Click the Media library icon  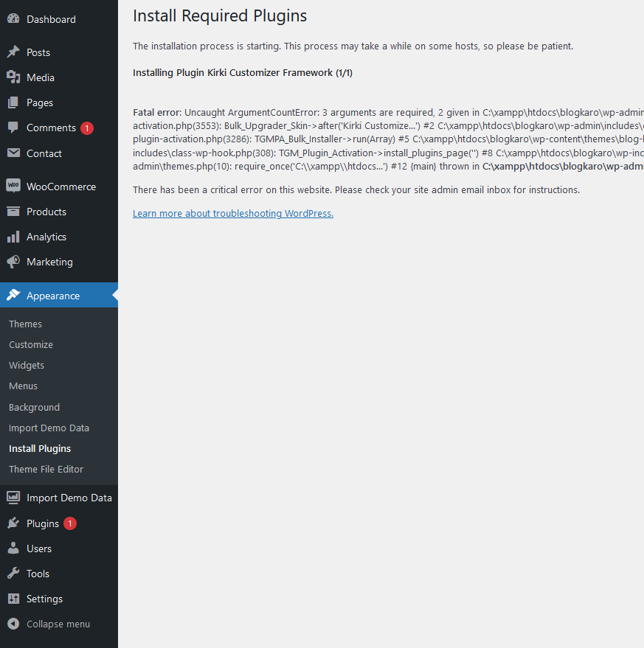pos(13,77)
